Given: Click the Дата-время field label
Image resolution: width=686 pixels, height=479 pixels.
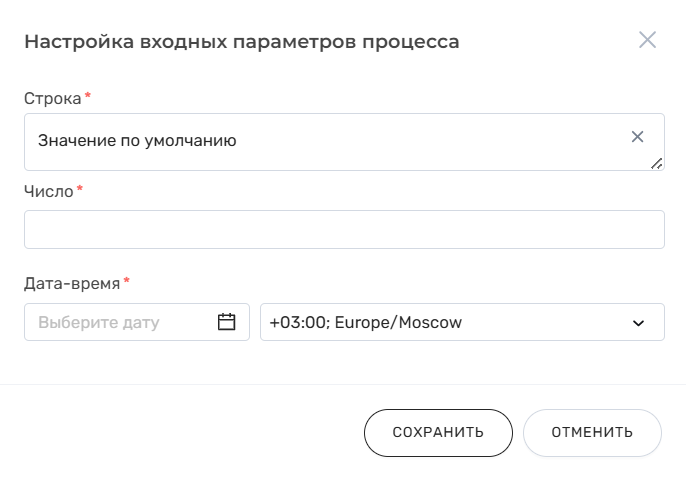Looking at the screenshot, I should 71,283.
